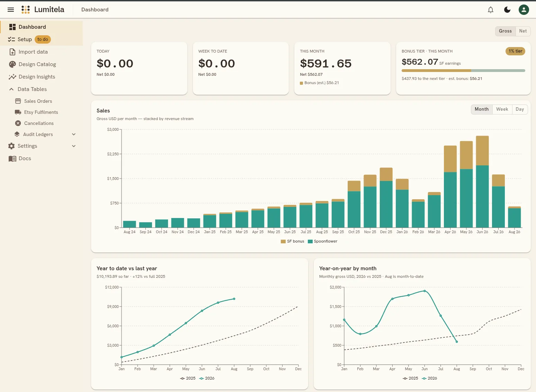536x392 pixels.
Task: Click the Audit Ledgers layers icon
Action: 17,134
